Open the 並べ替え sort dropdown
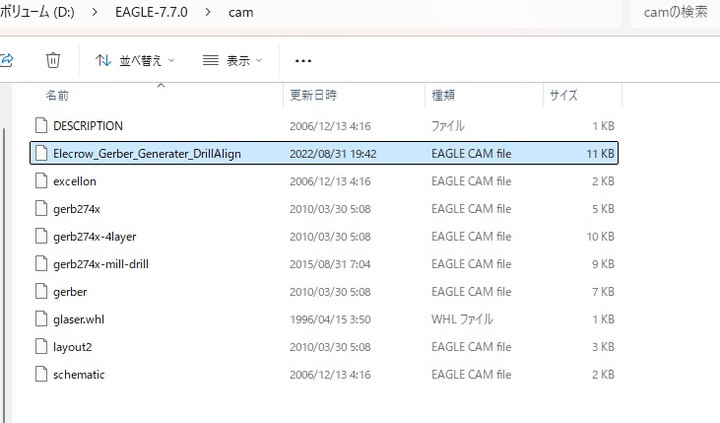Image resolution: width=720 pixels, height=423 pixels. coord(135,60)
